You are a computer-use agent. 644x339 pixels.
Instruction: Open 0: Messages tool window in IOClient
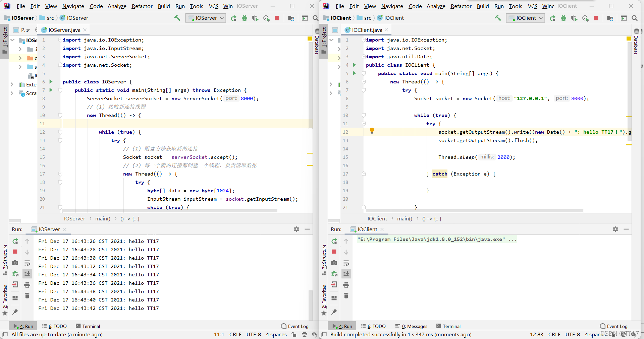(411, 326)
